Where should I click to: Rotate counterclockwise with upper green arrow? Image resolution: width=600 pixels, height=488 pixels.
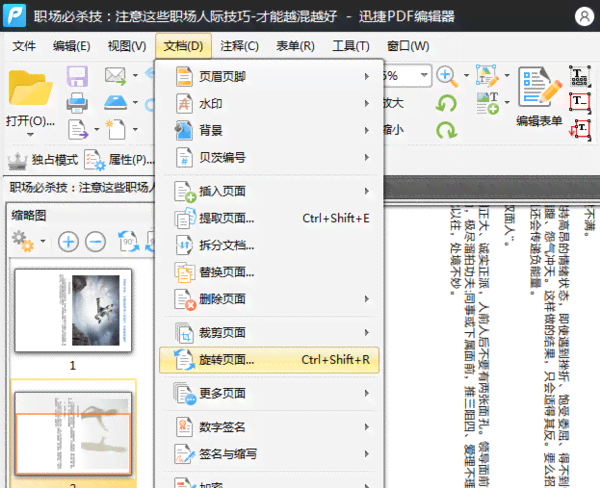pos(446,103)
